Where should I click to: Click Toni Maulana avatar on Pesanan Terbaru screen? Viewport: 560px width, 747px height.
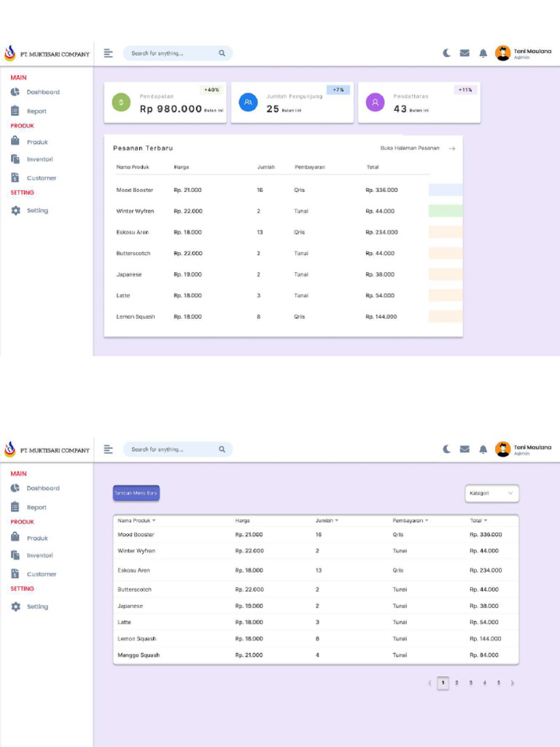502,53
